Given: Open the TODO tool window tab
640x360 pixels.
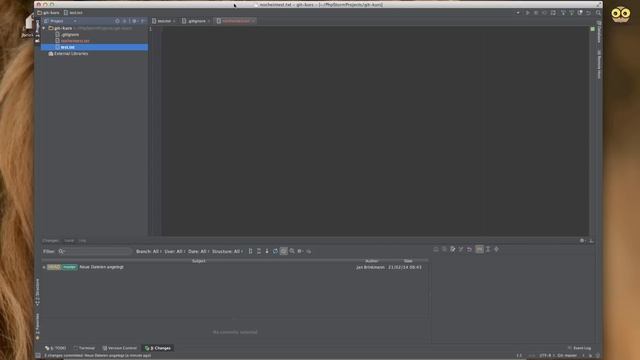Looking at the screenshot, I should tap(56, 348).
